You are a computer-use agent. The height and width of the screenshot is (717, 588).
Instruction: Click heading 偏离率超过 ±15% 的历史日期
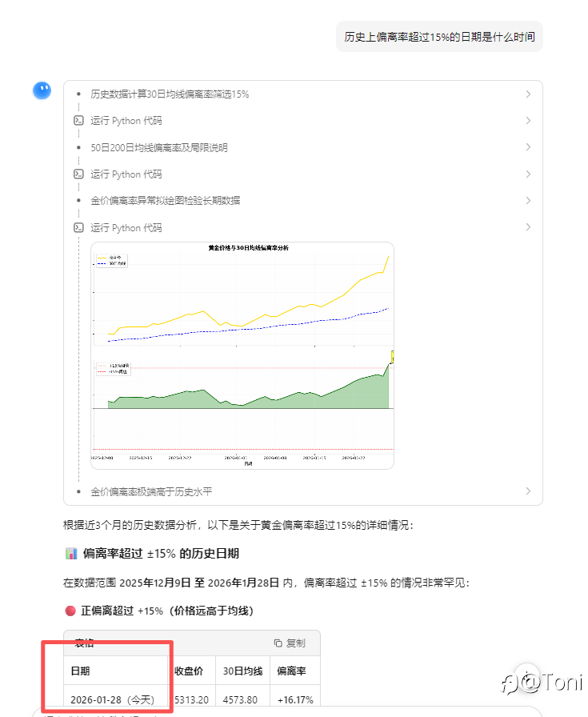pos(161,553)
